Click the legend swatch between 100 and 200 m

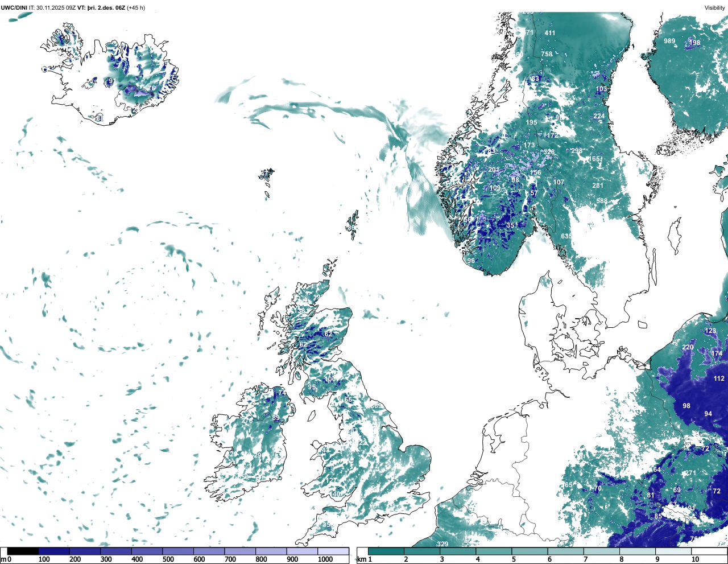coord(54,551)
